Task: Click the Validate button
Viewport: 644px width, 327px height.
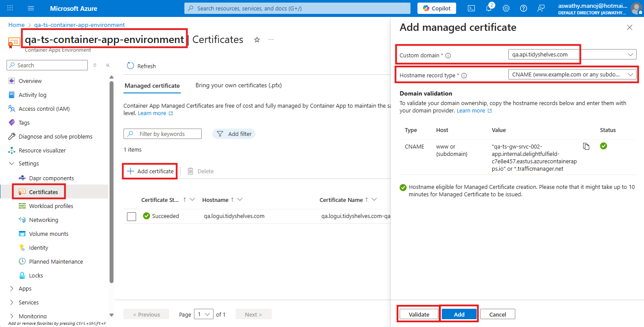Action: coord(419,314)
